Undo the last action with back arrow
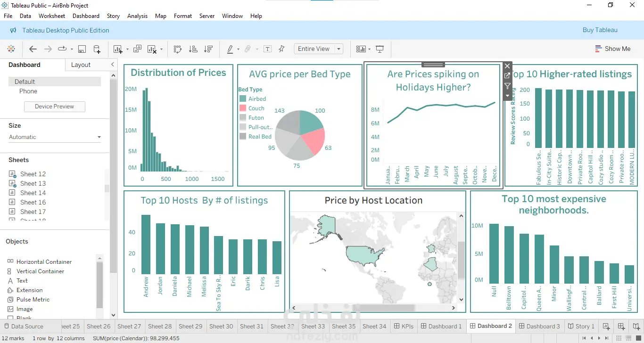This screenshot has width=644, height=343. click(x=33, y=49)
